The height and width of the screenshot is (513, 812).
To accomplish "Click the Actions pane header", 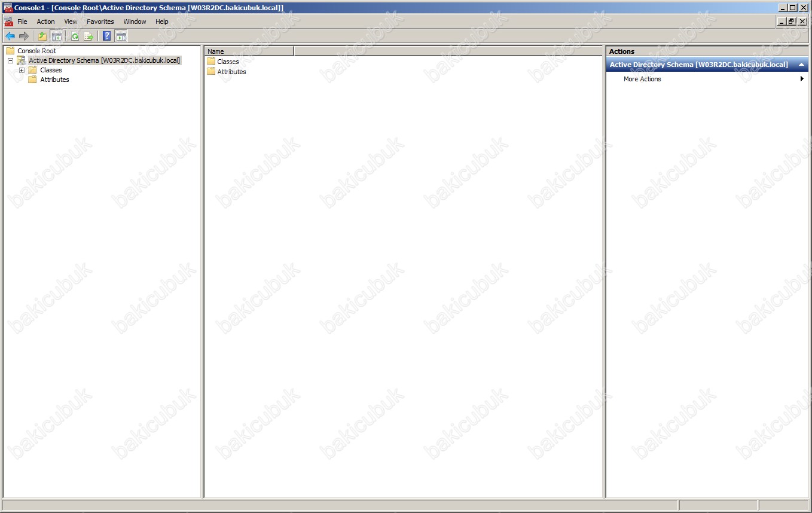I will [707, 51].
